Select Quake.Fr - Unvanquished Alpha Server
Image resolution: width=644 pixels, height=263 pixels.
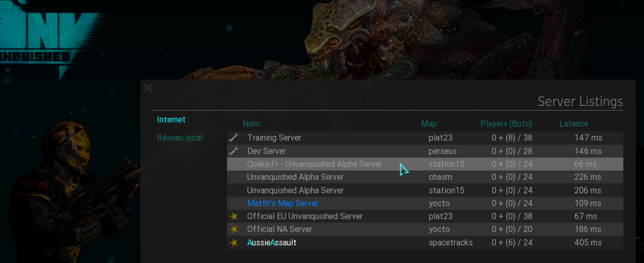425,164
